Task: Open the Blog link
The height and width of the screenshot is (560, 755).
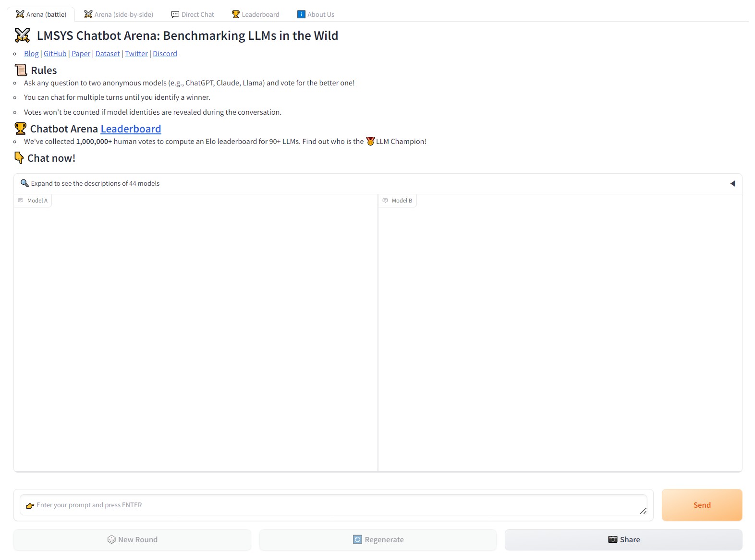Action: 31,54
